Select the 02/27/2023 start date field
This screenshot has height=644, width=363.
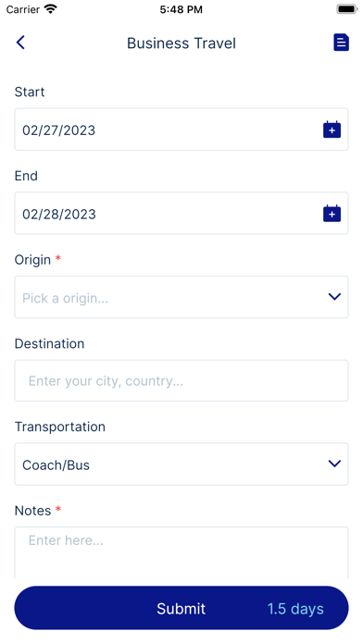(181, 130)
